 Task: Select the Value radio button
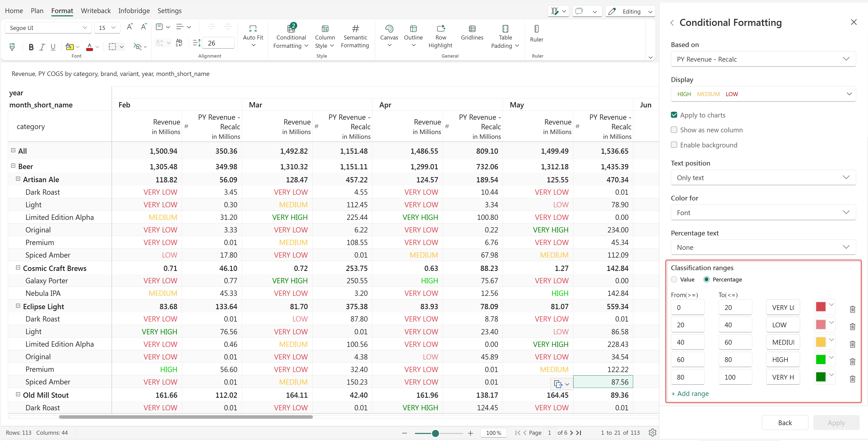(674, 279)
